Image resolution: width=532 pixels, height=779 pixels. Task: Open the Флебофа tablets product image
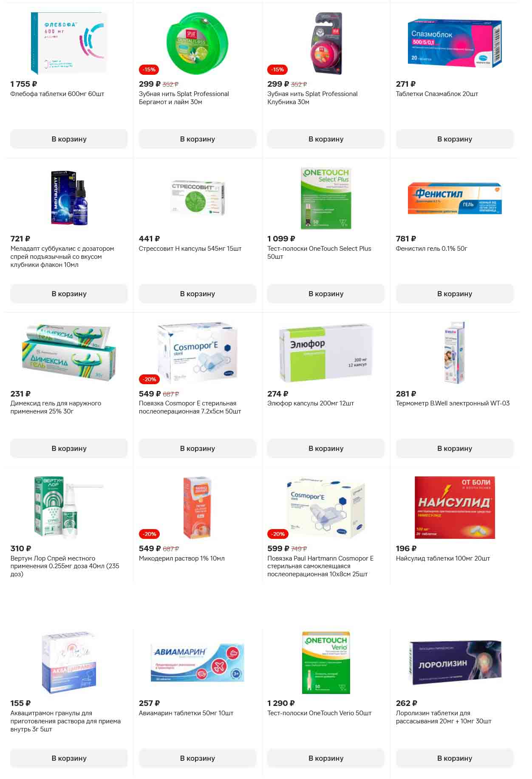coord(69,43)
